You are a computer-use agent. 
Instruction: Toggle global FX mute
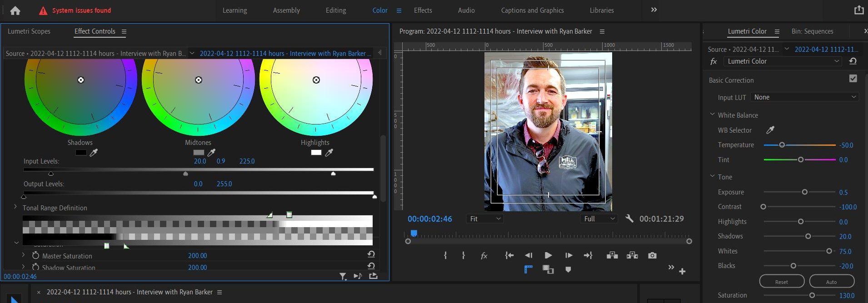(x=484, y=256)
